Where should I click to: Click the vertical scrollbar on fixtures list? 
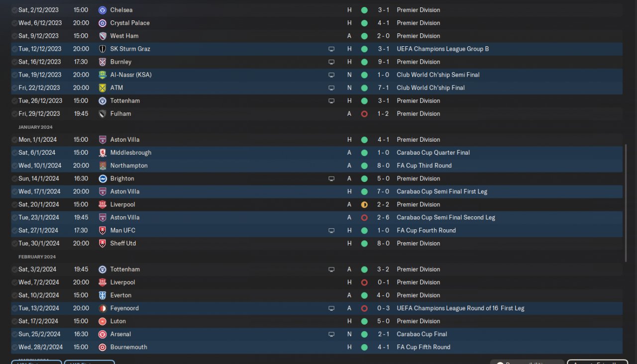(x=626, y=203)
